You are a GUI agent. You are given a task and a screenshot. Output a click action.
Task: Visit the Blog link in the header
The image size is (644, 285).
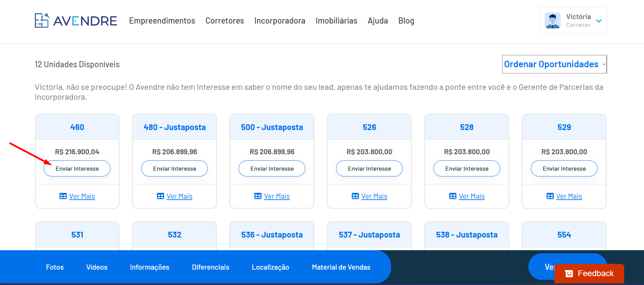coord(406,21)
